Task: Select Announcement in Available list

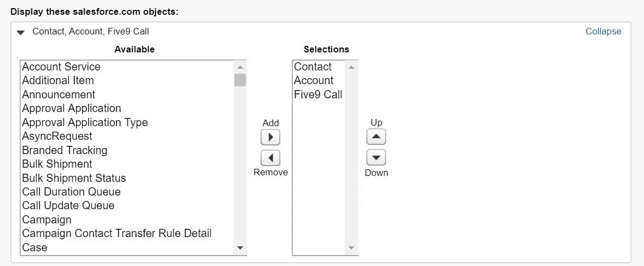Action: coord(127,94)
